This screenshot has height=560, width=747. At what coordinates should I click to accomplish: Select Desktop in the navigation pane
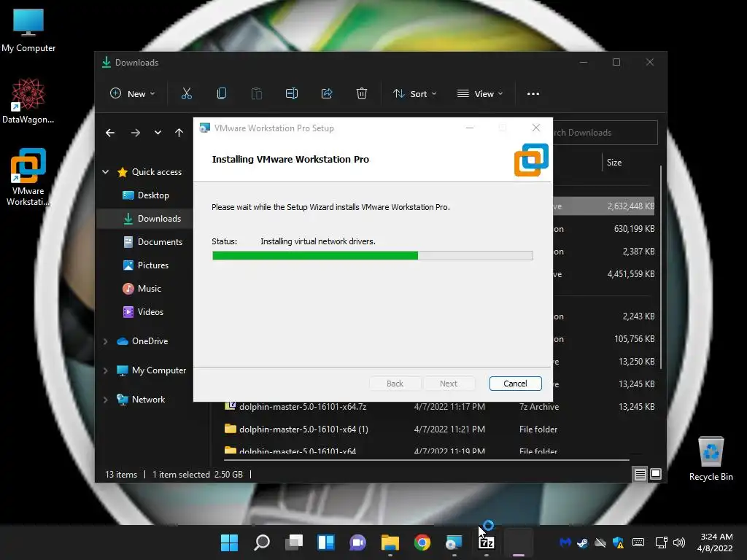click(144, 195)
